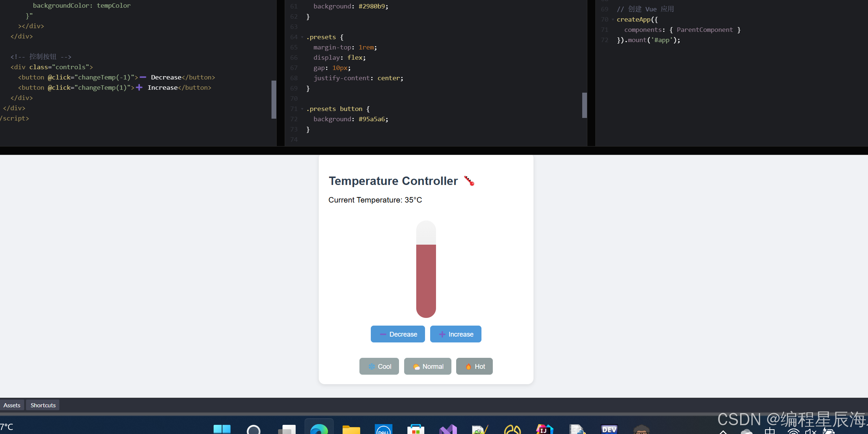
Task: Select the Hot preset button
Action: [474, 366]
